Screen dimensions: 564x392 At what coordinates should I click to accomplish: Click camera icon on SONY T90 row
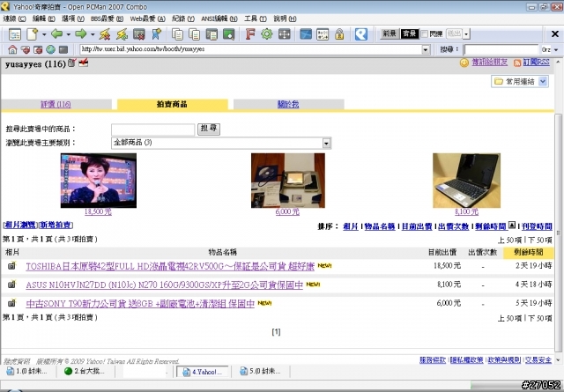tap(11, 303)
